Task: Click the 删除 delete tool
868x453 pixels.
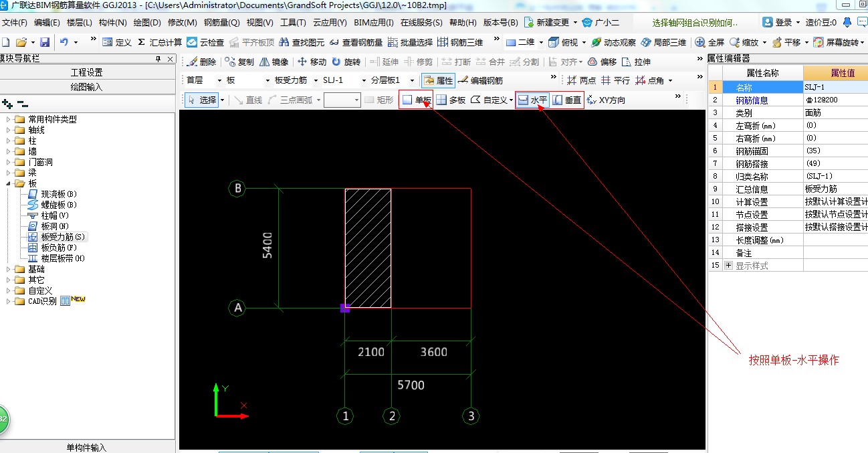Action: click(201, 62)
